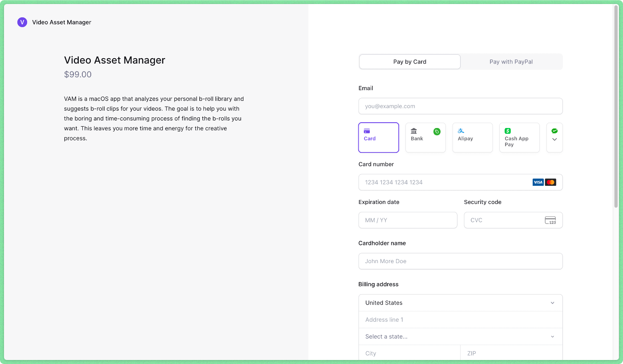
Task: Click the CVC card illustration icon
Action: pyautogui.click(x=550, y=220)
